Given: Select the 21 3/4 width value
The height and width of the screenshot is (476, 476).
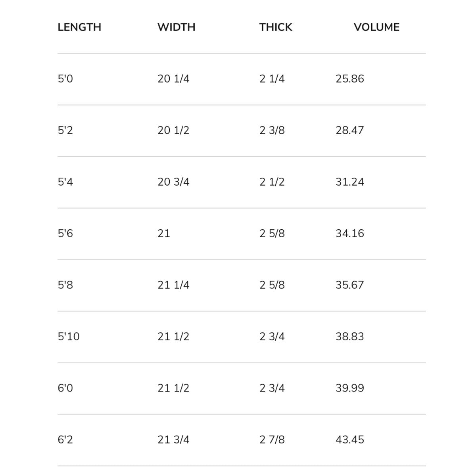Looking at the screenshot, I should pos(173,440).
